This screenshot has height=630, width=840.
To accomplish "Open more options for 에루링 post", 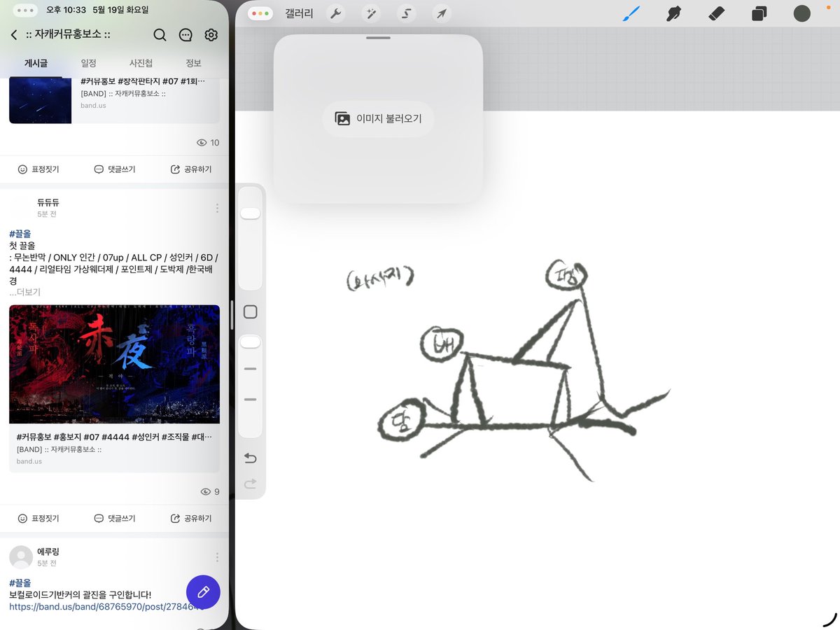I will [217, 557].
